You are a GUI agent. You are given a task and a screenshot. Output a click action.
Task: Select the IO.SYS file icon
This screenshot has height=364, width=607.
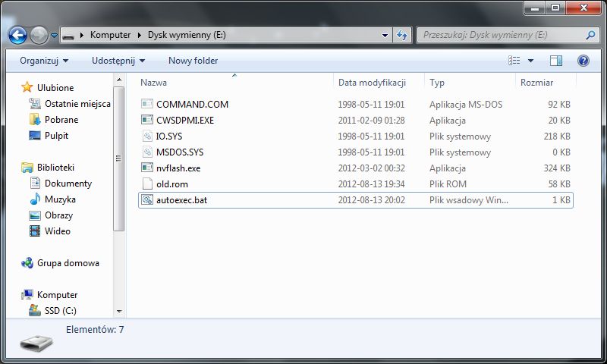(x=147, y=136)
